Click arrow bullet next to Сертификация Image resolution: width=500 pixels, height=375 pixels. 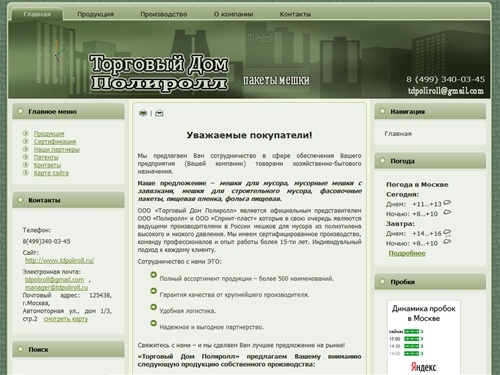tap(26, 141)
